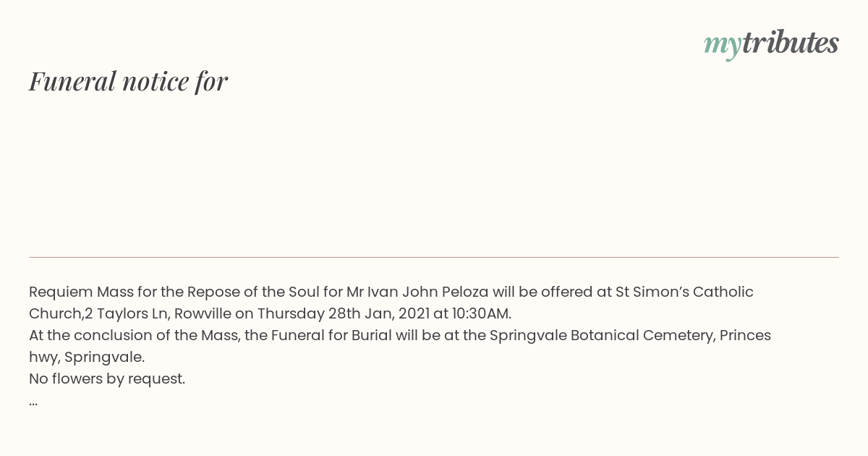This screenshot has height=456, width=868.
Task: Click the green "my" part of logo
Action: click(x=723, y=46)
